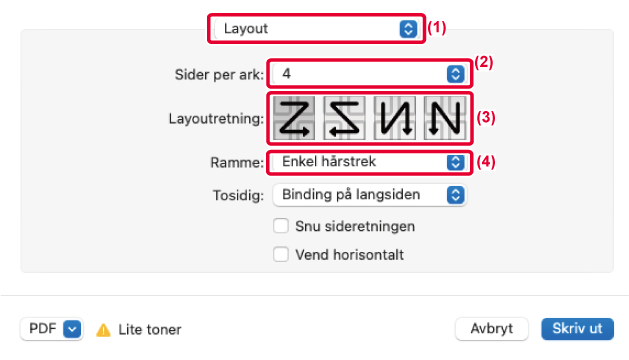Click the Layout popup stepper arrows
The height and width of the screenshot is (360, 629).
[x=408, y=29]
